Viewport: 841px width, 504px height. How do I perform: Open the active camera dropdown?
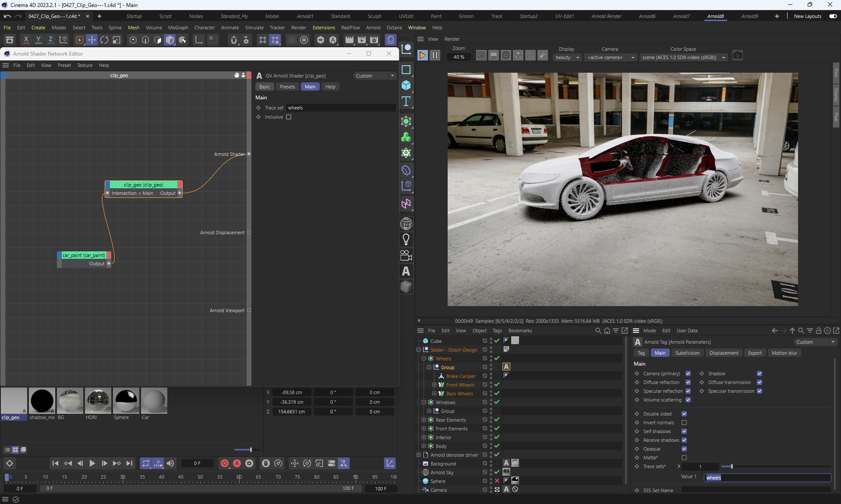point(611,57)
